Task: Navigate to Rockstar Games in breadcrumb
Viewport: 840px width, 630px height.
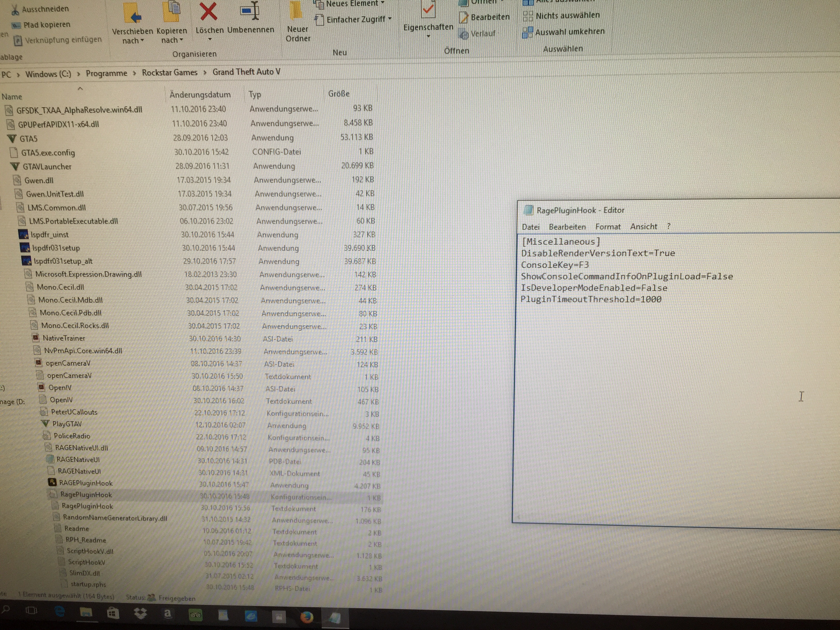Action: click(169, 73)
